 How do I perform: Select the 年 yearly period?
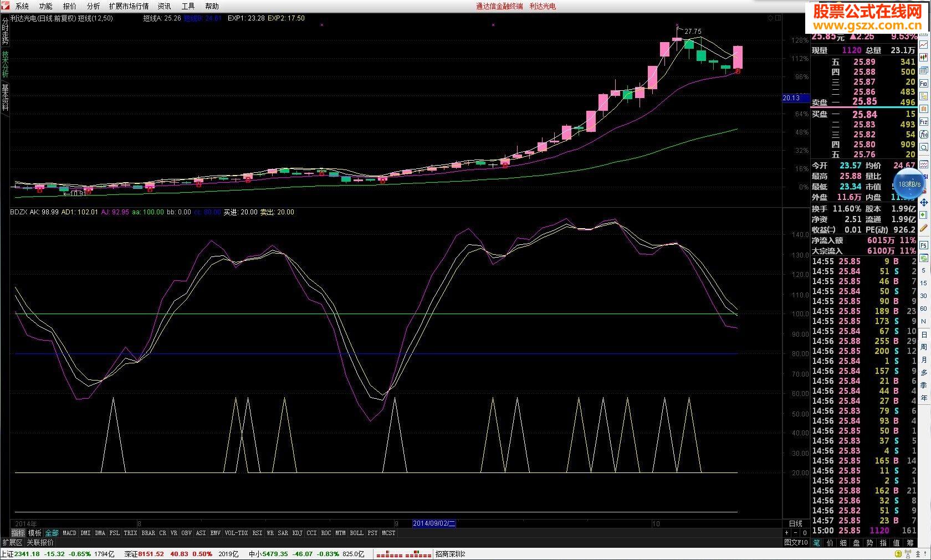point(924,398)
